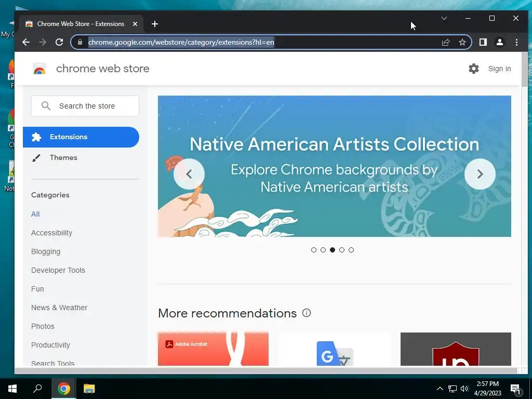Open the Accessibility category

pyautogui.click(x=51, y=233)
